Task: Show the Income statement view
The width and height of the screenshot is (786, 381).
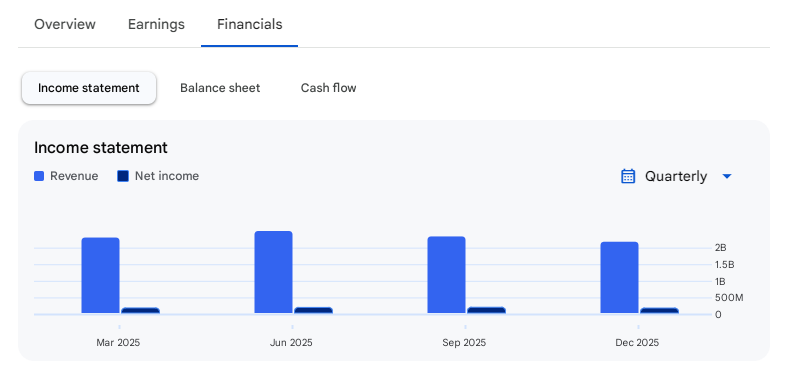Action: click(89, 88)
